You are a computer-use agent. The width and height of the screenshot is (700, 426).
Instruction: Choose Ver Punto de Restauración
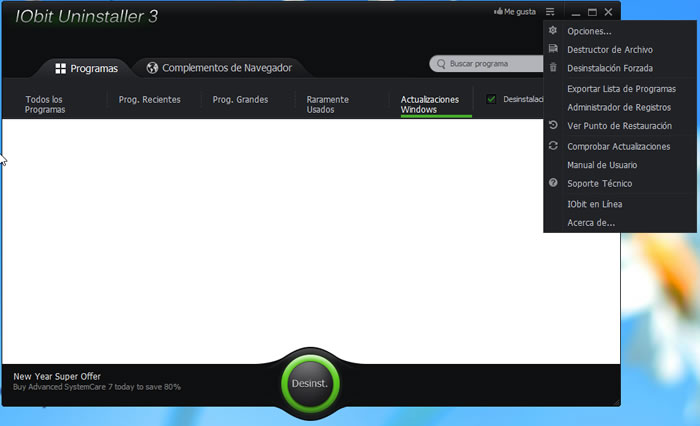pyautogui.click(x=619, y=126)
